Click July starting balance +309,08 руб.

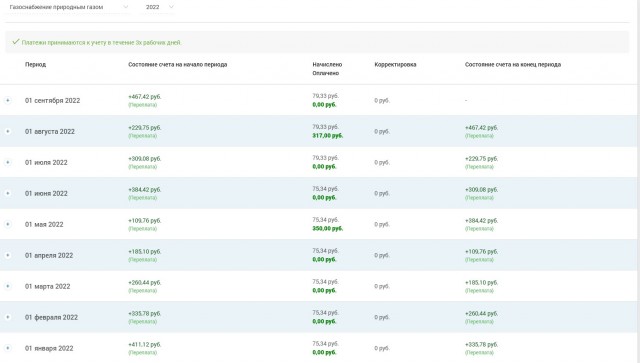[x=144, y=159]
